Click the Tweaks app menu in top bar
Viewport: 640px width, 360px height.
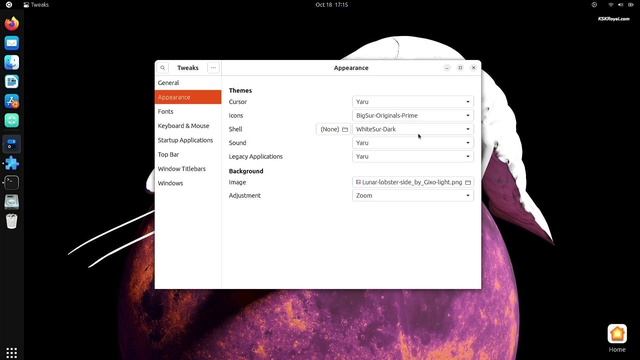36,4
